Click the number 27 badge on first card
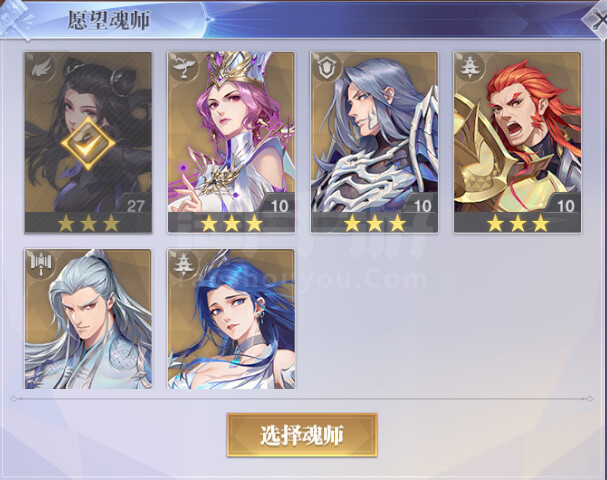 (135, 206)
